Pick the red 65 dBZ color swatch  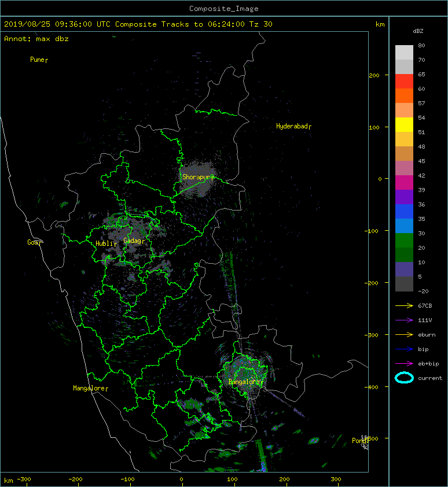(x=404, y=81)
